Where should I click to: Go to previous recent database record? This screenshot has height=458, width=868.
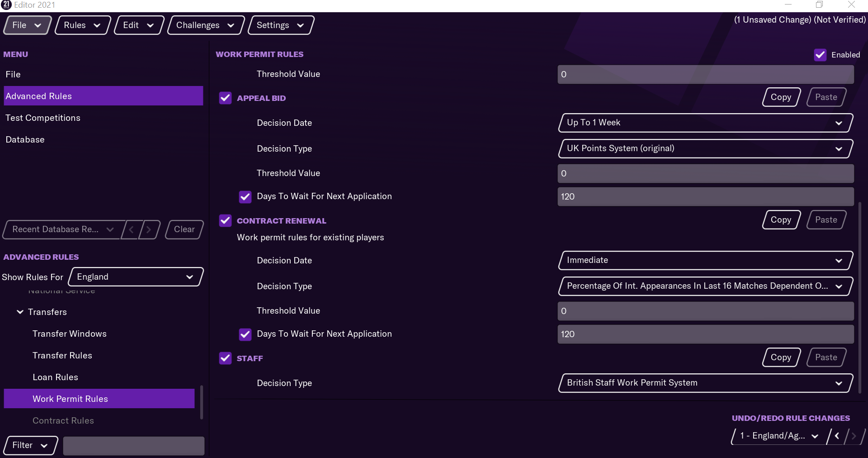(132, 229)
